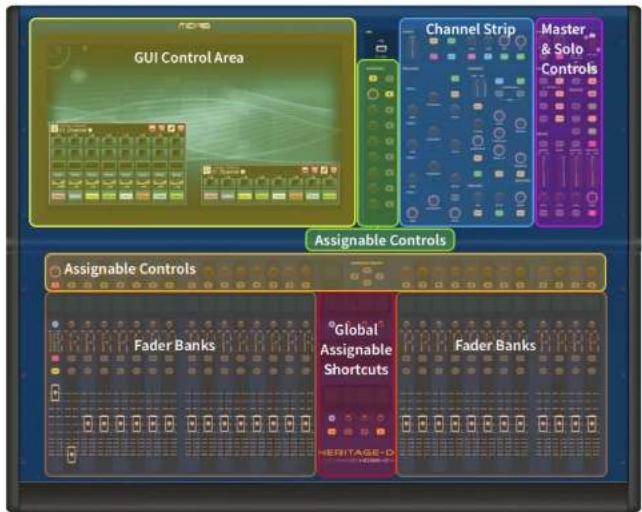The width and height of the screenshot is (642, 512).
Task: Tap the bright pink button at Master section bottom
Action: (x=592, y=213)
